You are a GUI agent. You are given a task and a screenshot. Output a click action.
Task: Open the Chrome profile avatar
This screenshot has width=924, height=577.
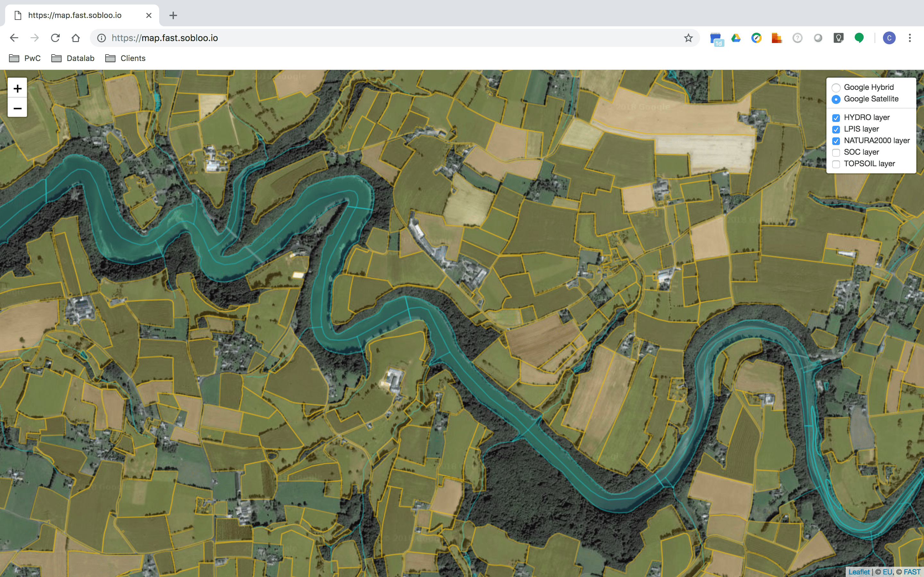(x=889, y=38)
